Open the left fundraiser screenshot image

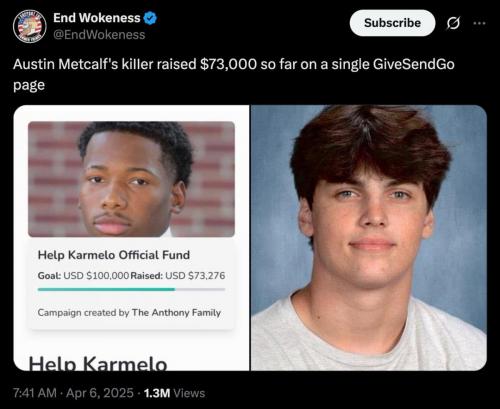tap(131, 238)
